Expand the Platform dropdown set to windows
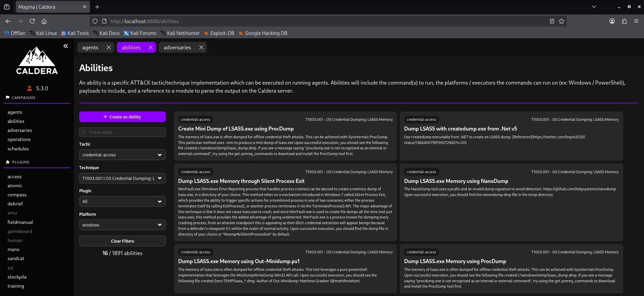The width and height of the screenshot is (644, 296). click(122, 225)
